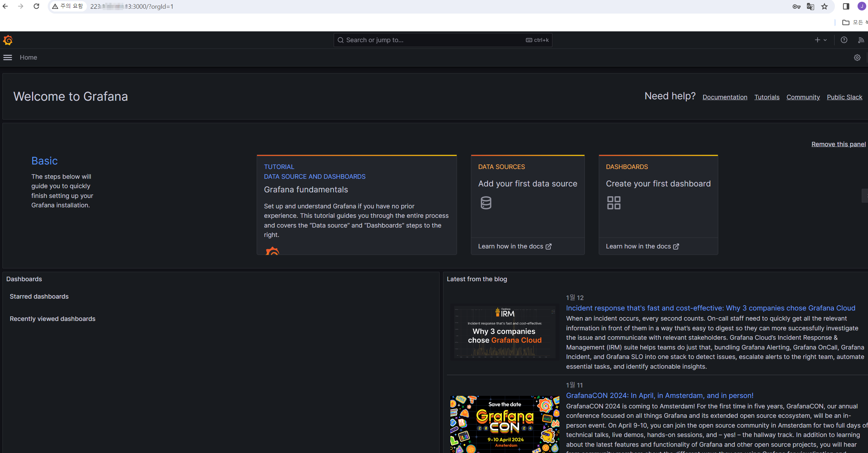
Task: Click Remove this panel
Action: [x=838, y=144]
